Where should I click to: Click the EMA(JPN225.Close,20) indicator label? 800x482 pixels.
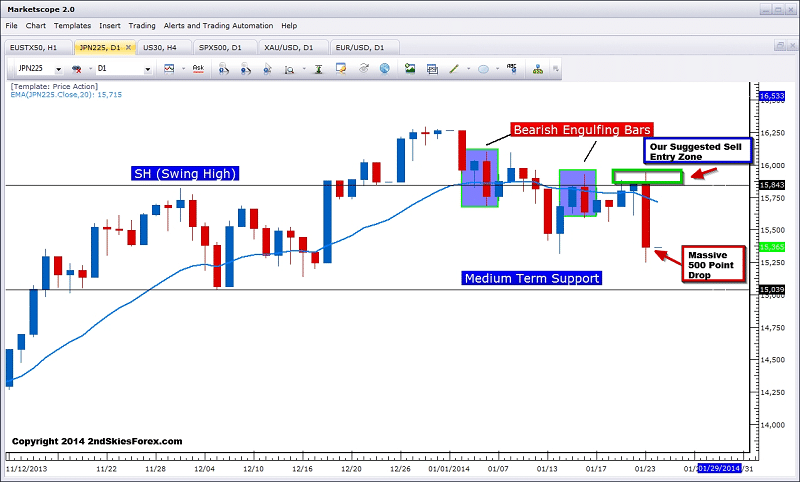click(x=66, y=95)
